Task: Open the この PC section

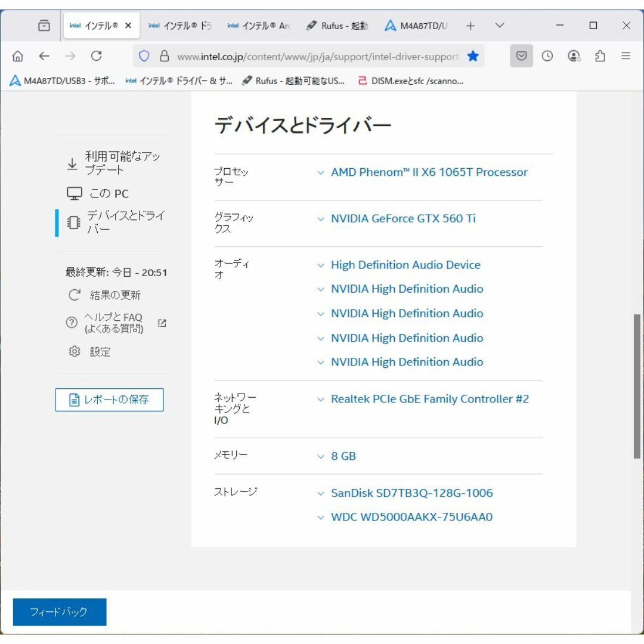Action: pyautogui.click(x=98, y=193)
